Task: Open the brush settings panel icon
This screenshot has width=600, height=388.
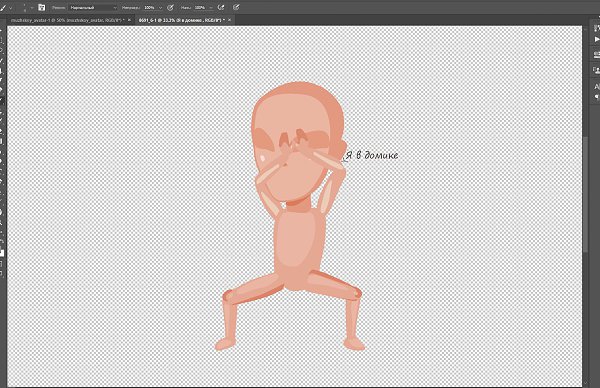Action: point(41,7)
